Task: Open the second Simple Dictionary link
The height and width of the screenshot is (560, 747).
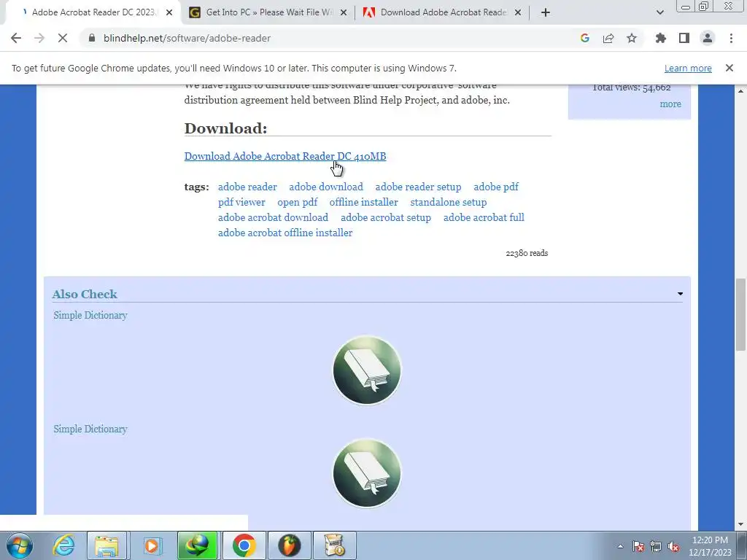Action: click(90, 429)
